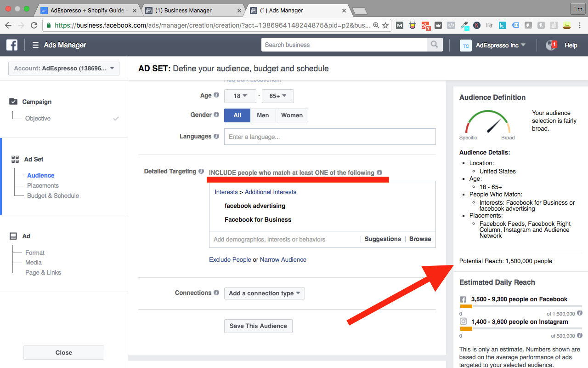Click the Todoist extension icon
588x368 pixels.
426,26
